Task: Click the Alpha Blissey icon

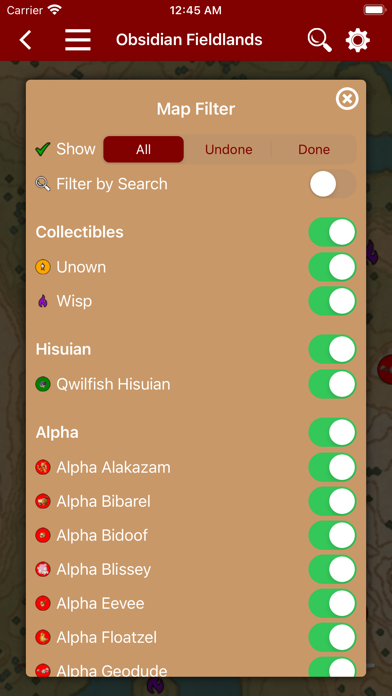Action: click(x=43, y=569)
